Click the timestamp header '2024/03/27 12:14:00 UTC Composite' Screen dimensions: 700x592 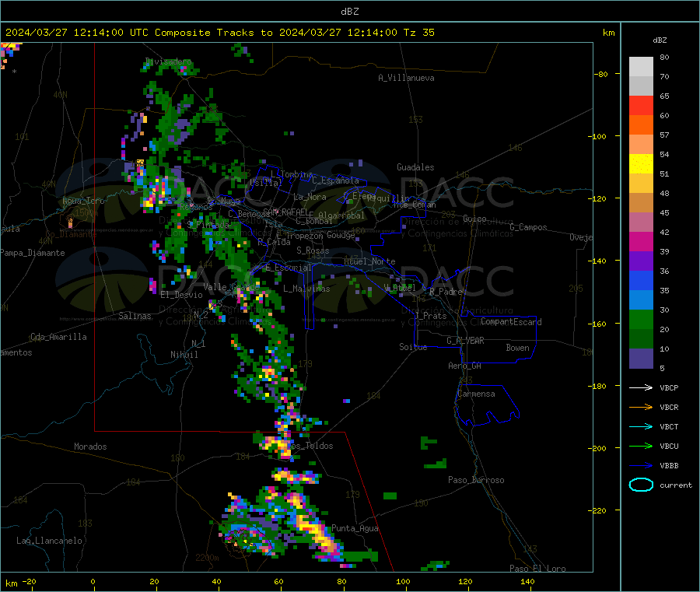tap(107, 33)
